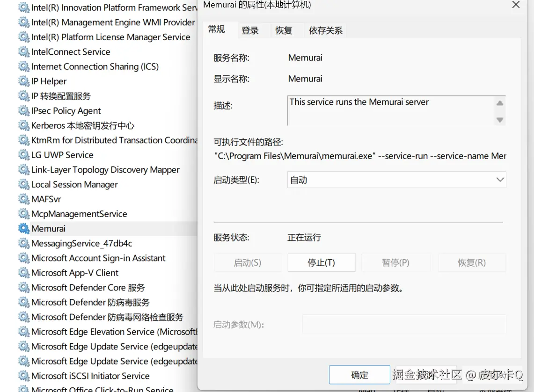
Task: Click the disabled 启动(S) button
Action: coord(248,262)
